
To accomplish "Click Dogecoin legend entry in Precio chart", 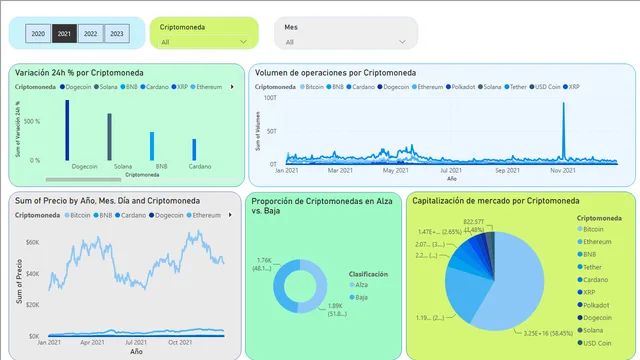I will tap(166, 215).
